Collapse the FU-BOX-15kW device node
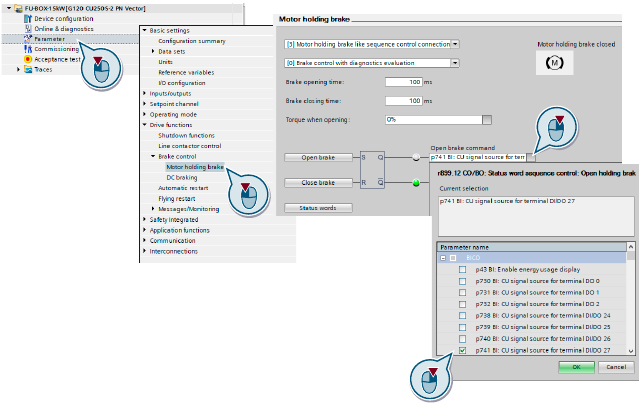This screenshot has height=404, width=639. 9,8
